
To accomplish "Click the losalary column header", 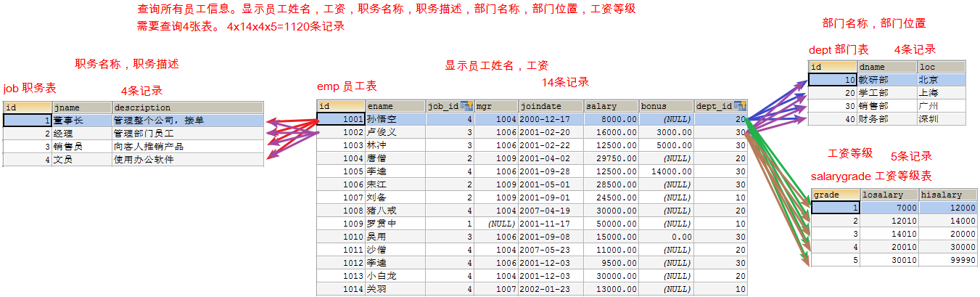I will pos(889,195).
